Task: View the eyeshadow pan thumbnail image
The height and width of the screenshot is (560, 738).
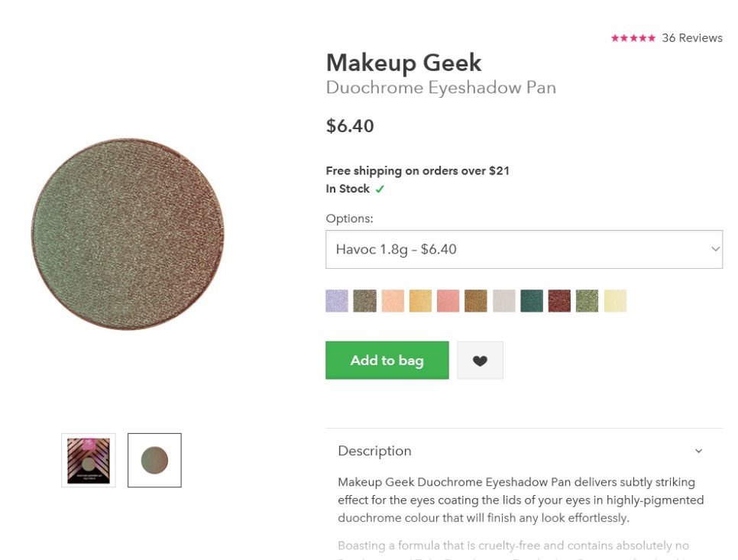Action: tap(154, 460)
